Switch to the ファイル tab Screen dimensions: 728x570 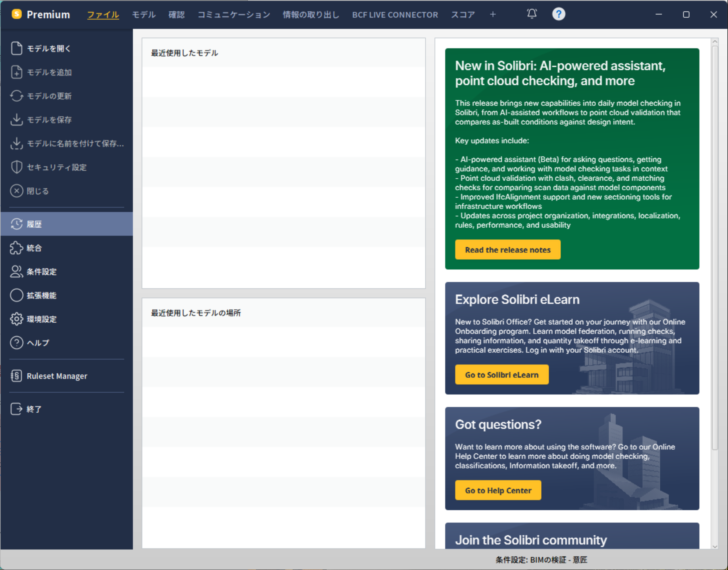[x=103, y=15]
